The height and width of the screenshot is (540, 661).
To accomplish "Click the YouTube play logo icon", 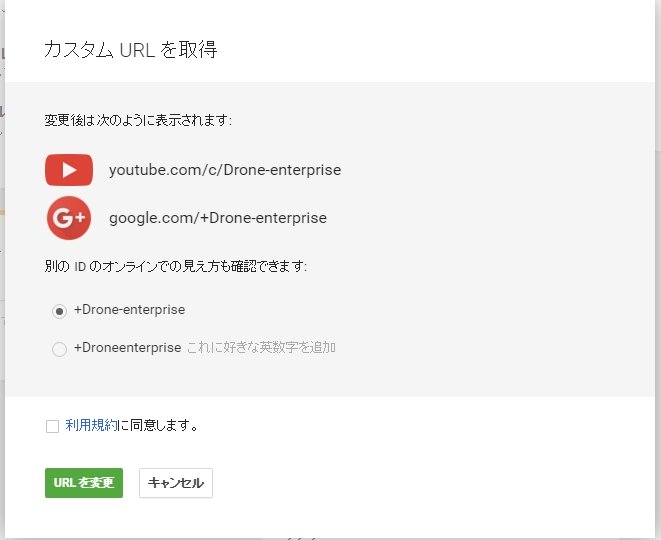I will click(x=69, y=170).
